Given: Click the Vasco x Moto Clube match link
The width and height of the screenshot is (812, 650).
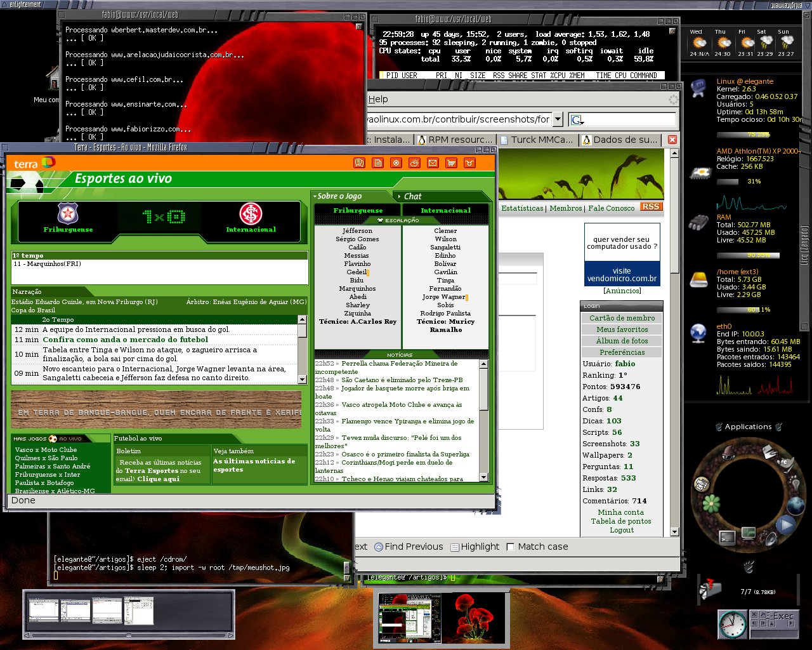Looking at the screenshot, I should [46, 449].
